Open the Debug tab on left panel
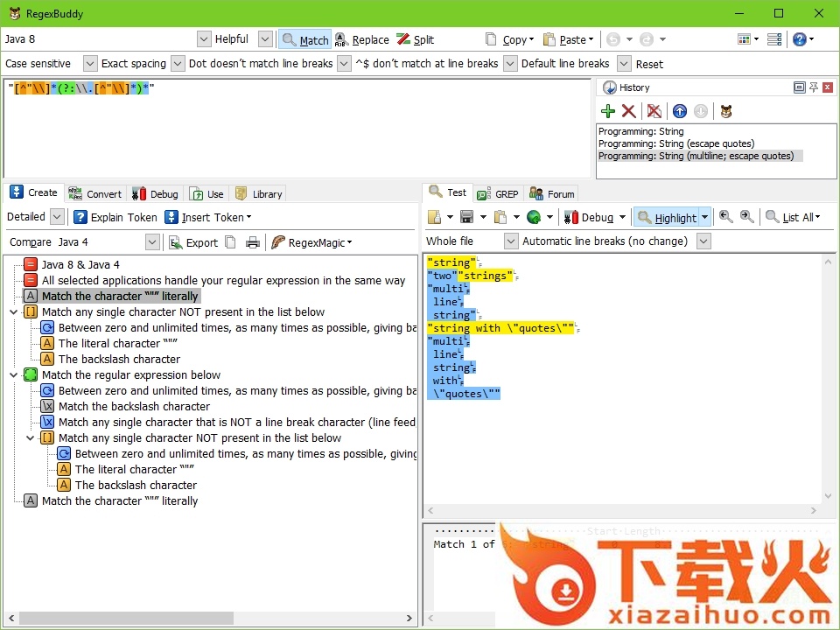The width and height of the screenshot is (840, 630). tap(155, 194)
